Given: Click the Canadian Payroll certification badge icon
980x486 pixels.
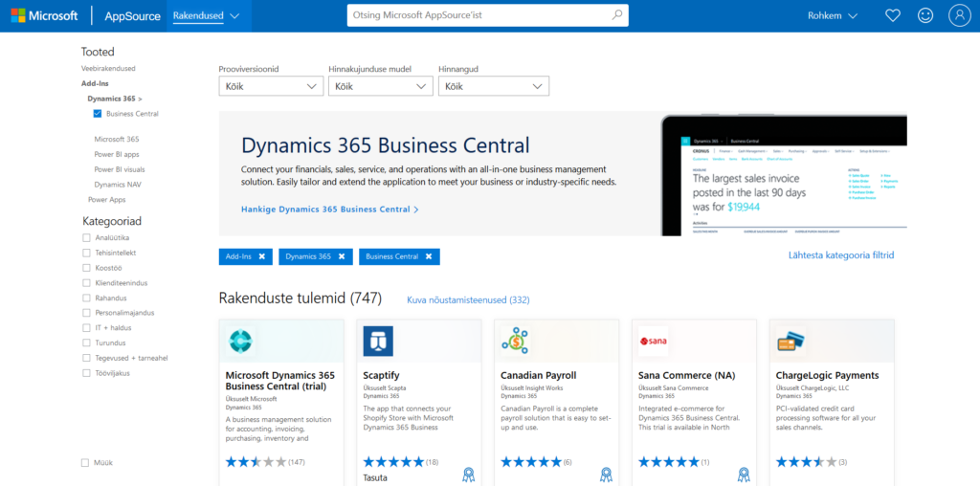Looking at the screenshot, I should click(x=606, y=475).
